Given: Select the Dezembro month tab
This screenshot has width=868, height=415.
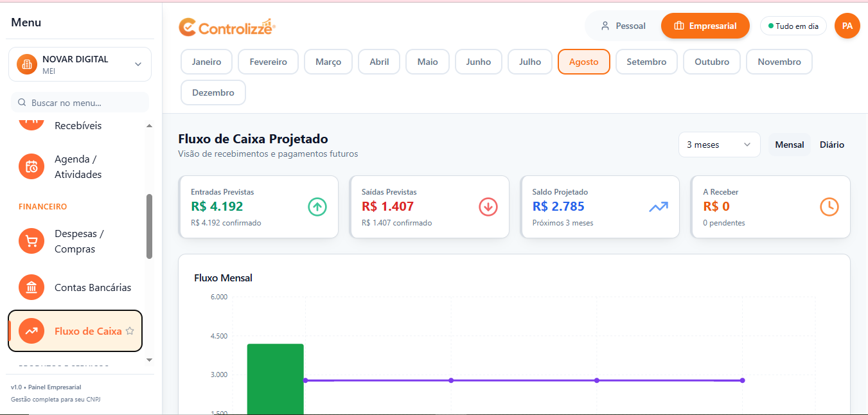Looking at the screenshot, I should pos(213,93).
